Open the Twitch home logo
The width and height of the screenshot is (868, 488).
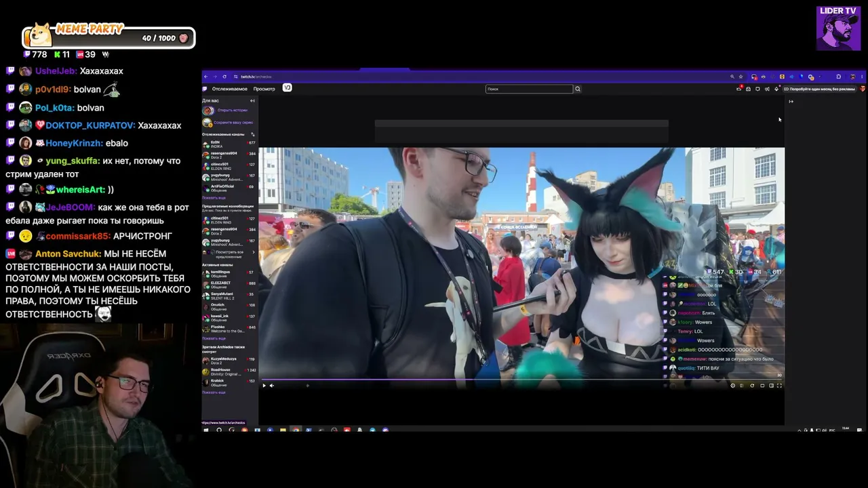click(x=205, y=89)
